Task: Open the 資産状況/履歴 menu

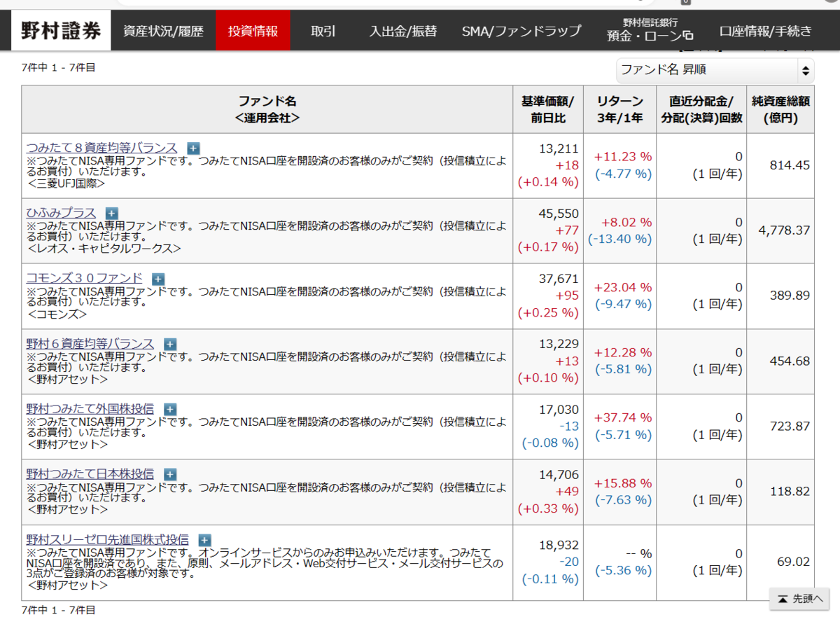Action: pos(163,31)
